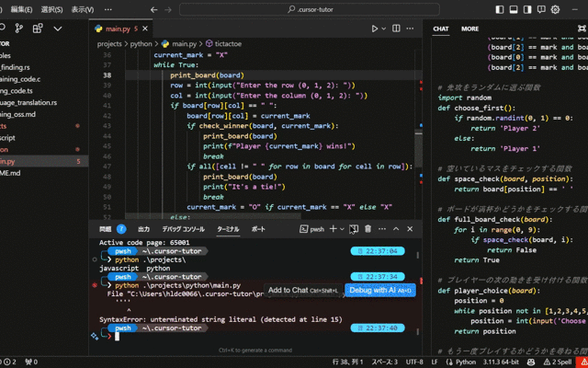588x368 pixels.
Task: Click the split terminal icon
Action: 354,228
